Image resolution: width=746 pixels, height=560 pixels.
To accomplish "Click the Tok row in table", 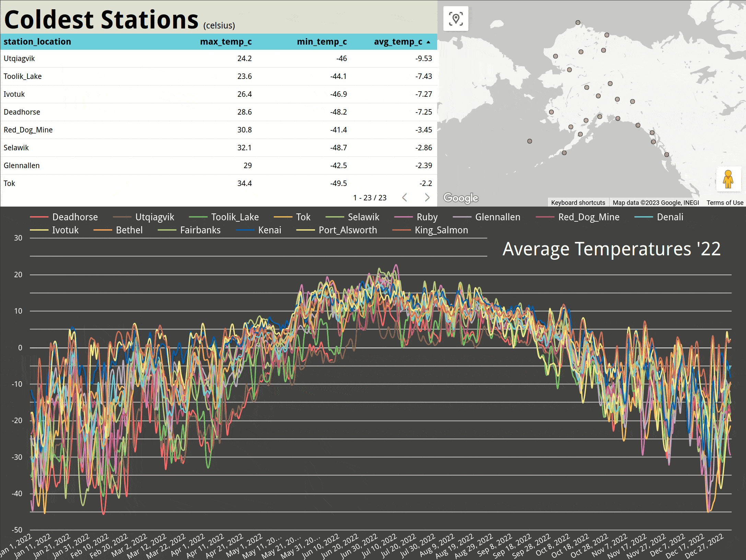I will pos(10,183).
